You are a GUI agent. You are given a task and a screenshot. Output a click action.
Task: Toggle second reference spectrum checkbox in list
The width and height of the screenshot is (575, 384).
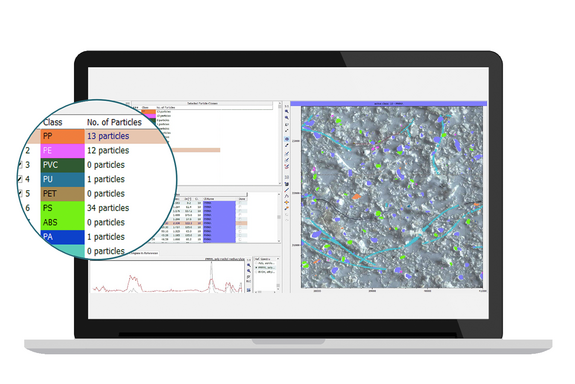point(256,267)
